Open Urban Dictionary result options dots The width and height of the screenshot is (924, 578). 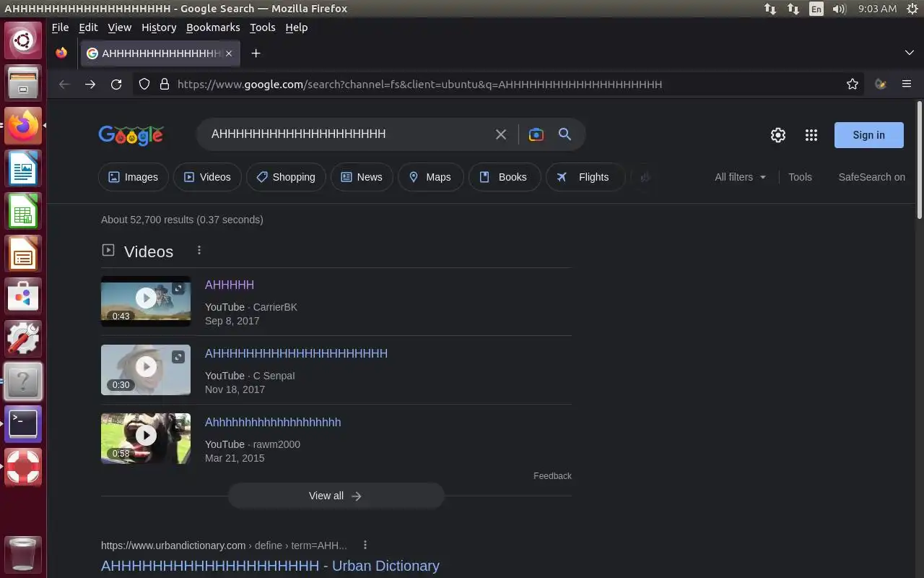coord(365,545)
